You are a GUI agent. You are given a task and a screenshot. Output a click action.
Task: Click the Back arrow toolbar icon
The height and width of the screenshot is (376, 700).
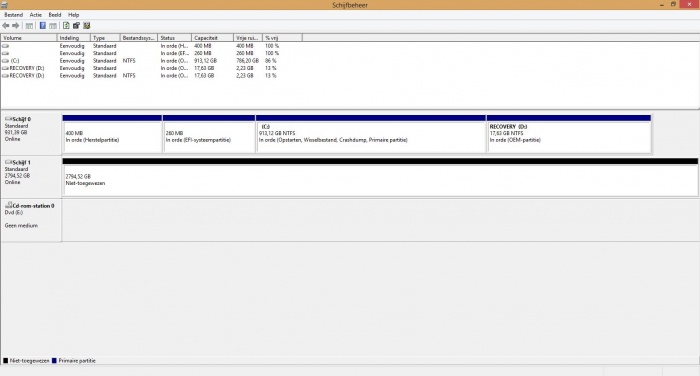click(6, 26)
